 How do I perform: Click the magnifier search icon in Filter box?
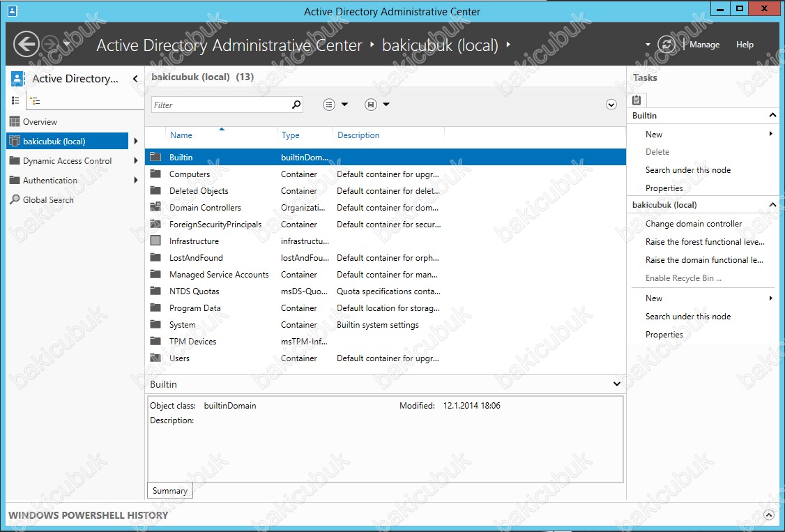tap(296, 105)
